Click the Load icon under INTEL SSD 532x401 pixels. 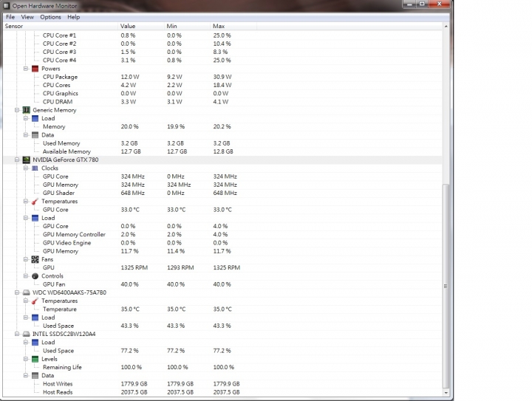pos(35,343)
